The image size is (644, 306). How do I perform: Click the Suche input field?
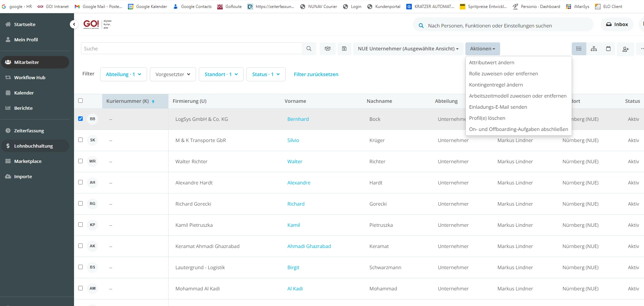click(191, 49)
